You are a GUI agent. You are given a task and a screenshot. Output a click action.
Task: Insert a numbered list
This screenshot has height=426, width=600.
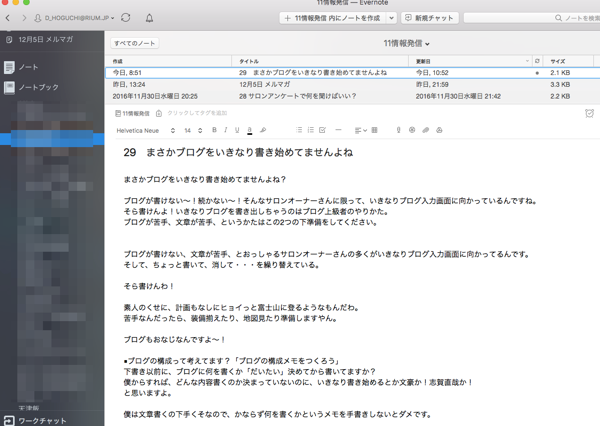(x=311, y=130)
